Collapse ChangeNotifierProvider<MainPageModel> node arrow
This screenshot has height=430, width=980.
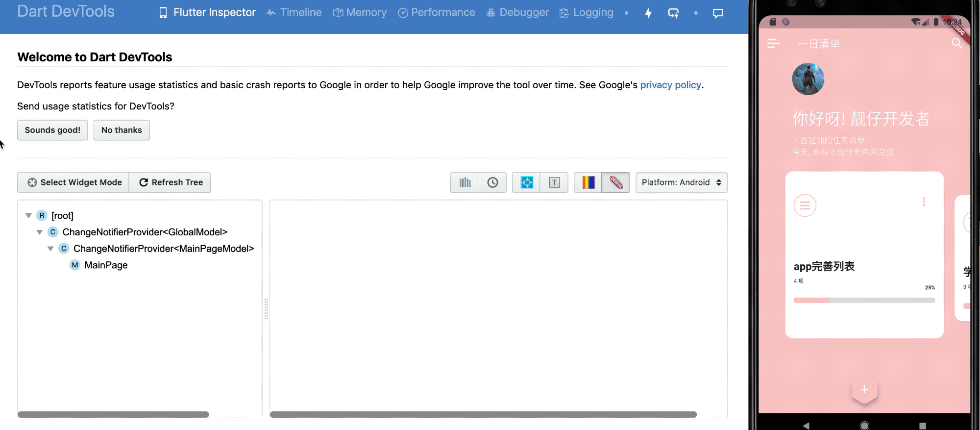[50, 249]
